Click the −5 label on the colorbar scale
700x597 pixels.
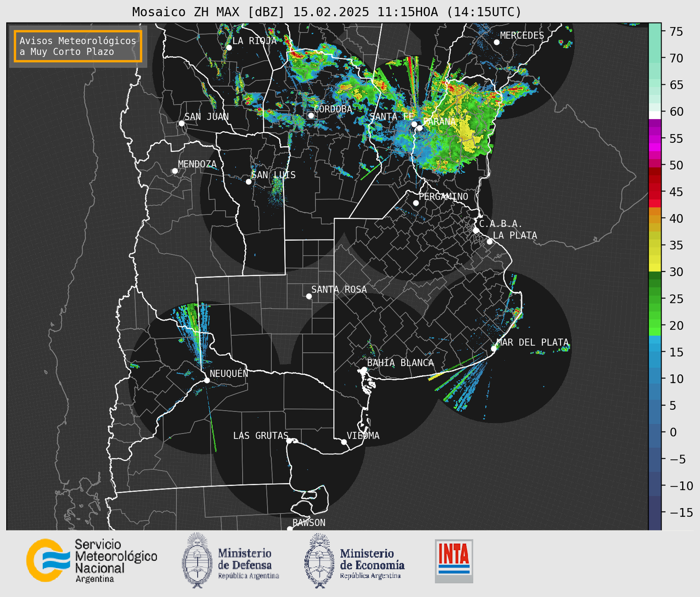(x=677, y=459)
